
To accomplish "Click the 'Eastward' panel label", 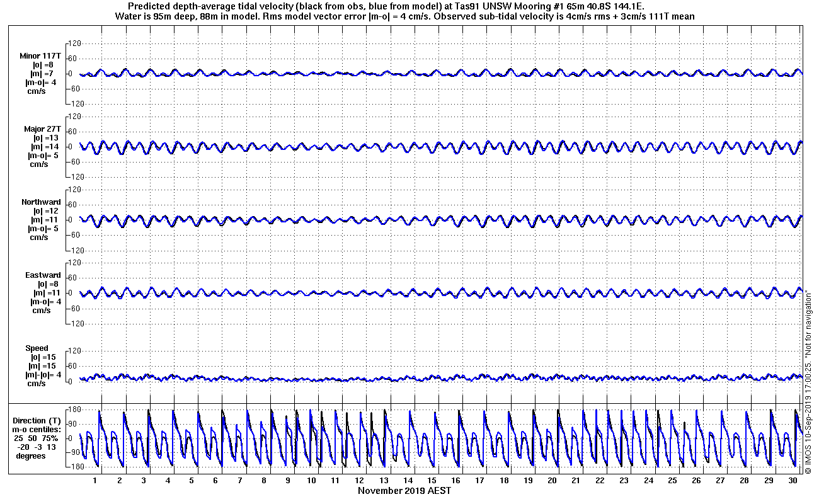I will click(x=43, y=275).
